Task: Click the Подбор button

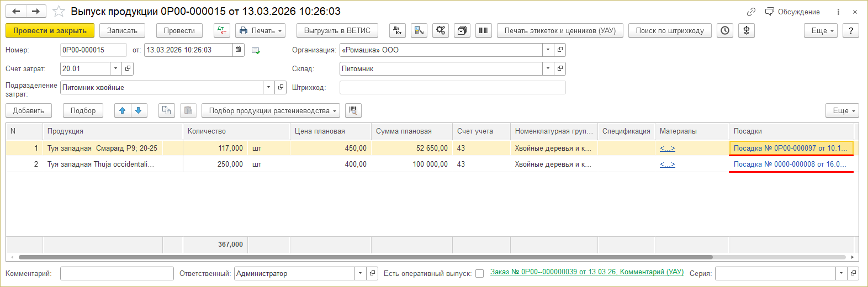Action: point(83,110)
